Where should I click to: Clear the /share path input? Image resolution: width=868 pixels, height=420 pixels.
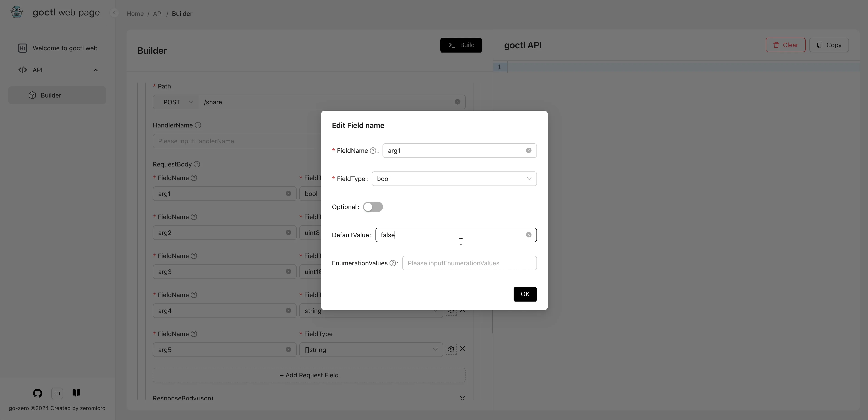tap(457, 102)
